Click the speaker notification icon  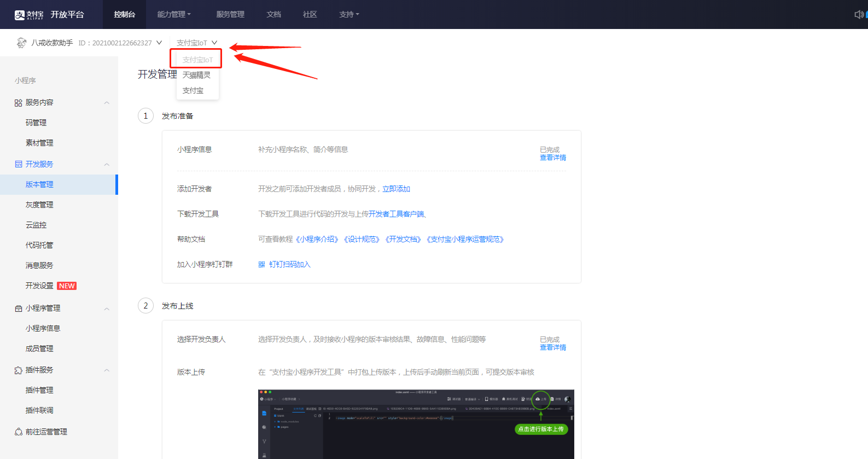pyautogui.click(x=859, y=14)
